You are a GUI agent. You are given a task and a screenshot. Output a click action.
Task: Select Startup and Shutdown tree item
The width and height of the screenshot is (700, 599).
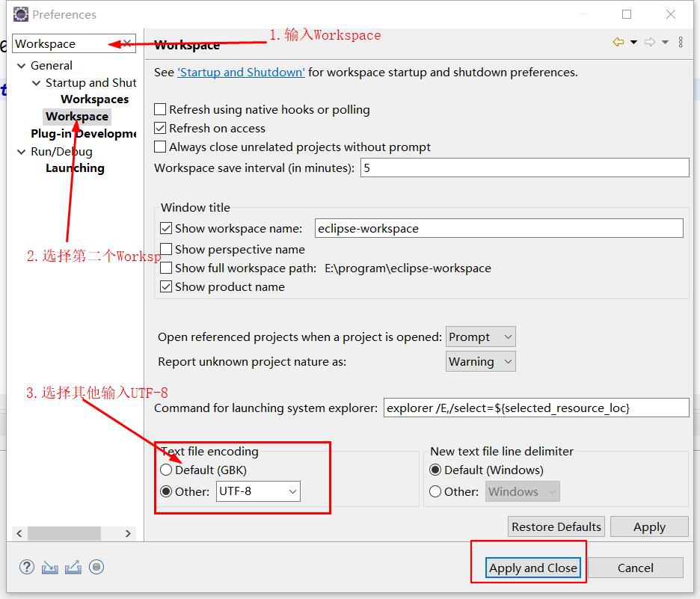click(91, 83)
